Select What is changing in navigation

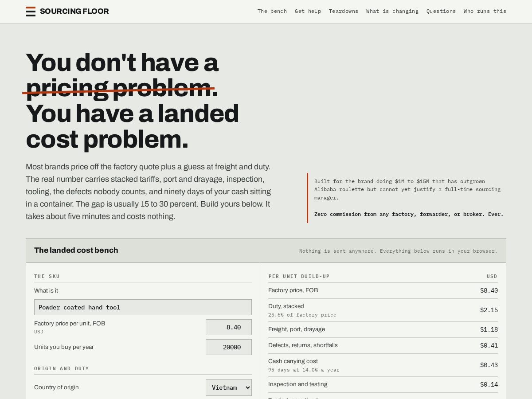point(392,11)
